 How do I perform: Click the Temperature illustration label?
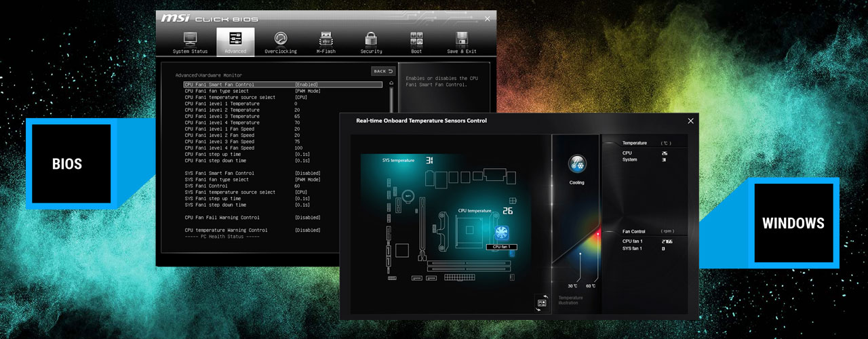pos(570,300)
